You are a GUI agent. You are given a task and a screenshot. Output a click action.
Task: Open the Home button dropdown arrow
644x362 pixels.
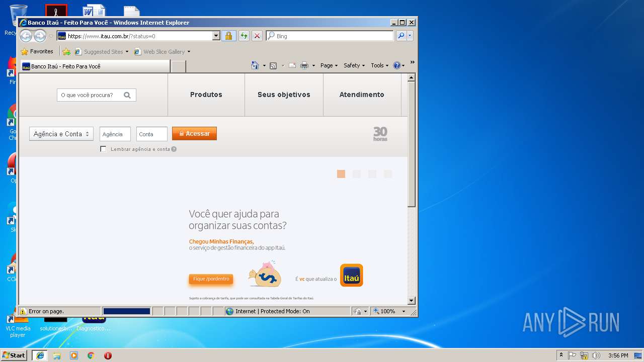(264, 66)
